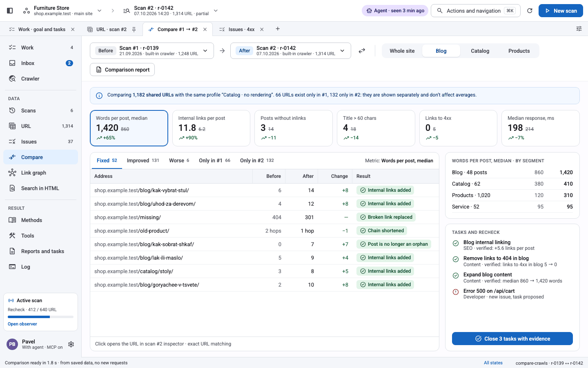Expand the Furniture Store project chevron
The width and height of the screenshot is (588, 368).
click(99, 11)
